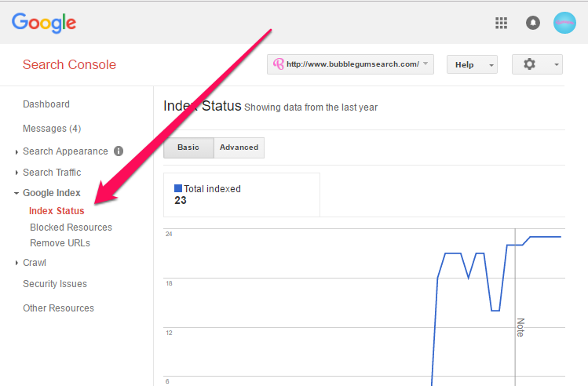Screen dimensions: 588x386
Task: Switch to the Basic tab
Action: point(188,147)
